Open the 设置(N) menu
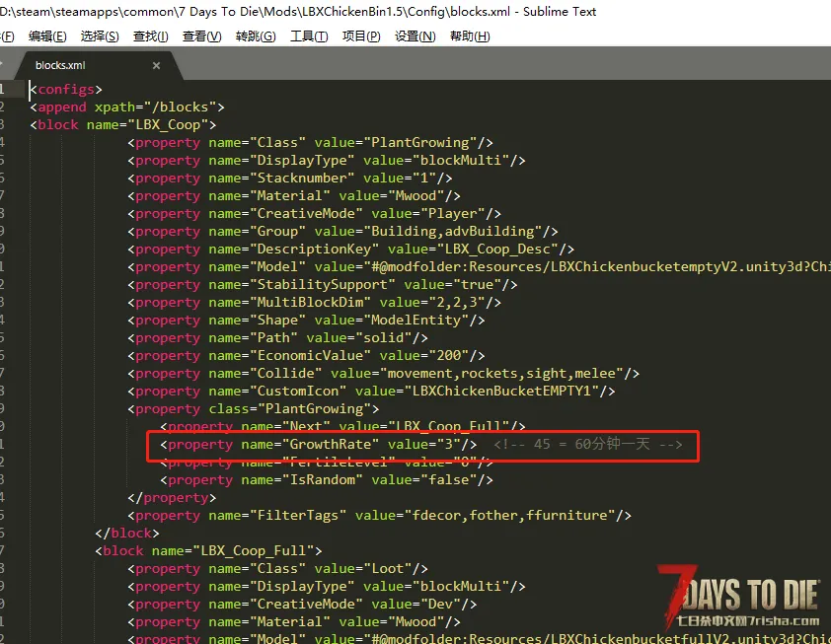Viewport: 831px width, 644px height. (415, 36)
